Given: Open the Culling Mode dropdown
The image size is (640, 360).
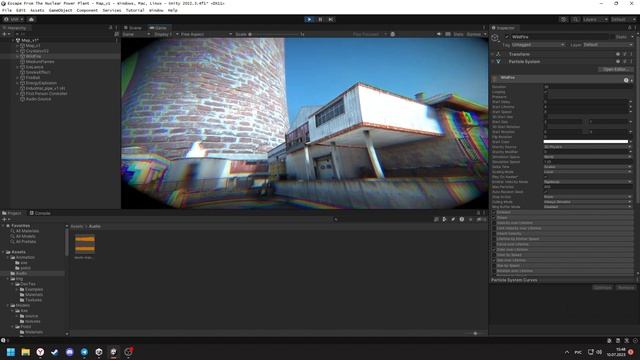Looking at the screenshot, I should 588,202.
